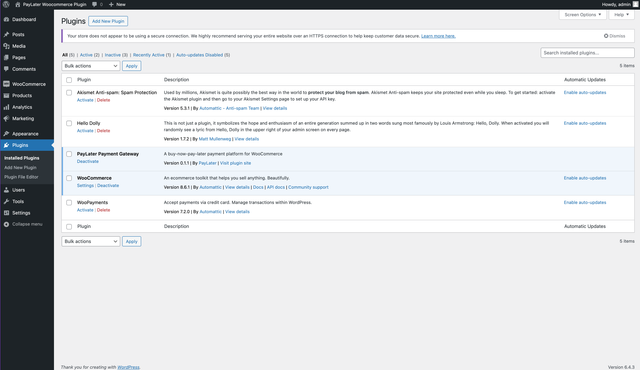Image resolution: width=640 pixels, height=370 pixels.
Task: Open the Dashboard icon in the sidebar
Action: pos(6,19)
